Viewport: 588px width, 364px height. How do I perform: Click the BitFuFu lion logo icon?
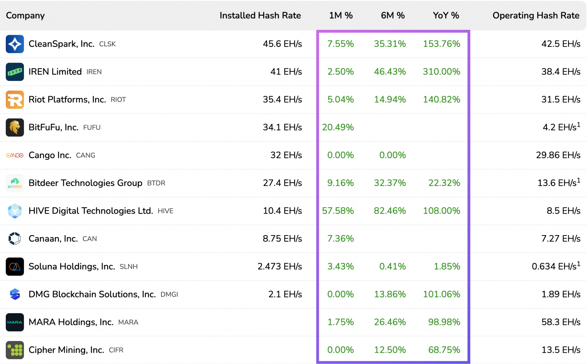(15, 127)
